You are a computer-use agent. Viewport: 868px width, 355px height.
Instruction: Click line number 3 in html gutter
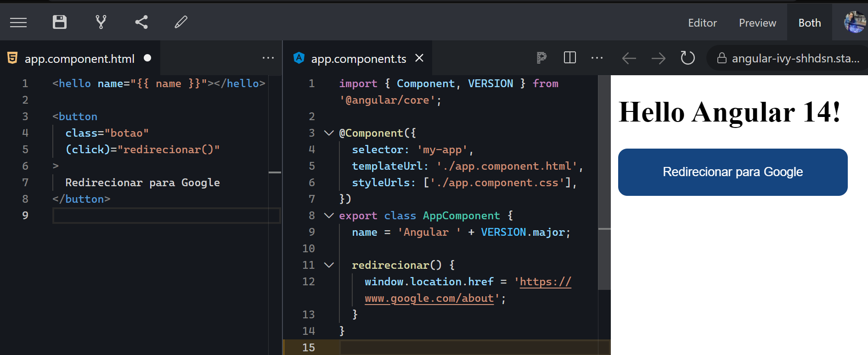coord(25,116)
